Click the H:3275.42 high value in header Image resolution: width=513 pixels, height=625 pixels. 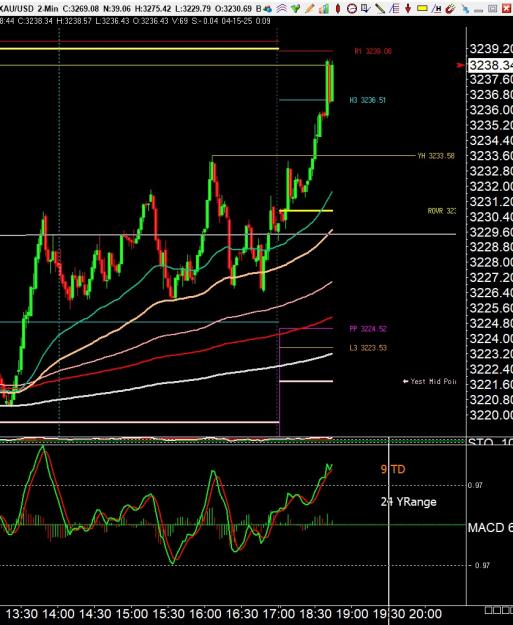tap(152, 8)
